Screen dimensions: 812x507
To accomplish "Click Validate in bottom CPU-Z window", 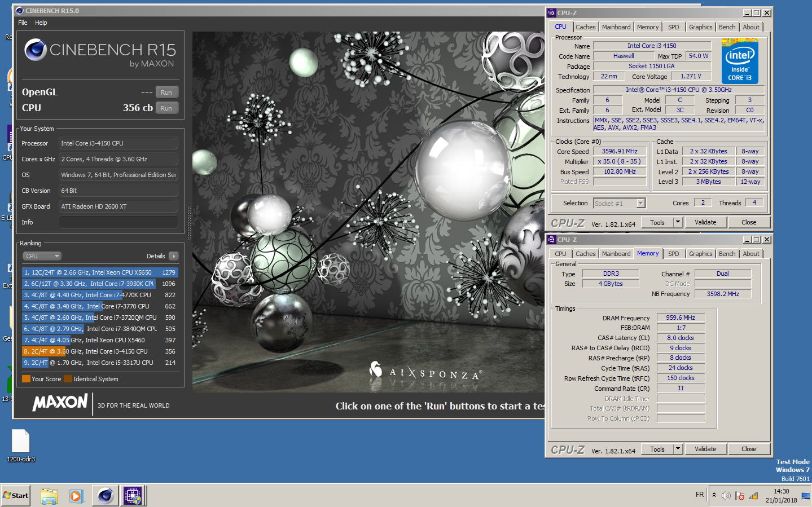I will coord(705,449).
